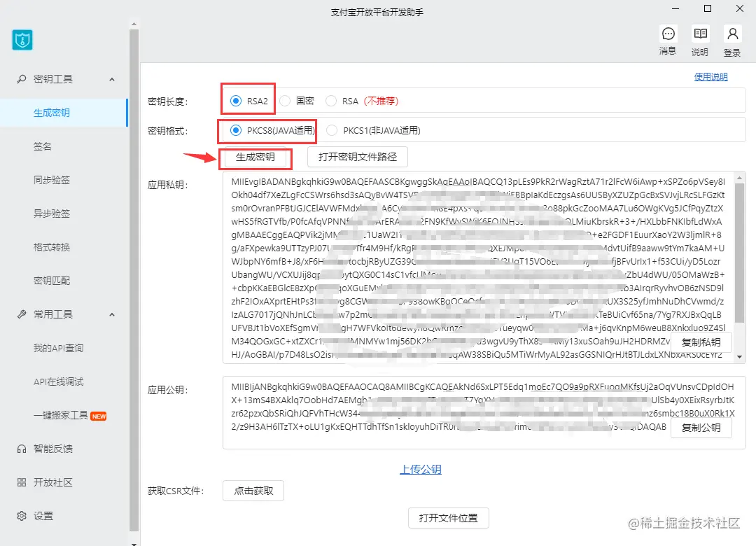Click 点击获取 for CSR file
The height and width of the screenshot is (546, 756).
(x=253, y=491)
